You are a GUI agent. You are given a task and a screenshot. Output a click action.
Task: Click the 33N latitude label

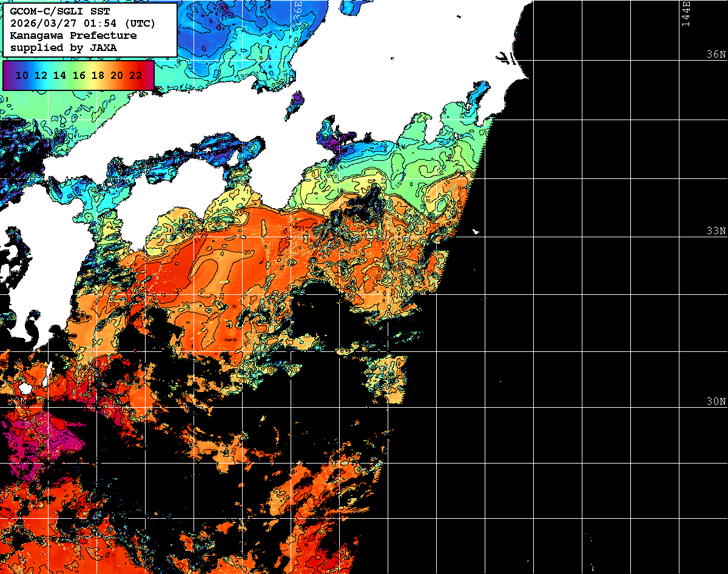coord(716,231)
